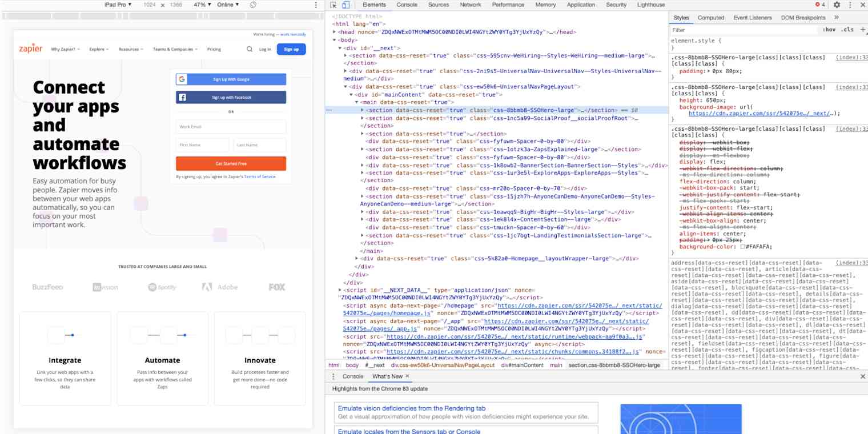Close the What's New tab

(408, 376)
